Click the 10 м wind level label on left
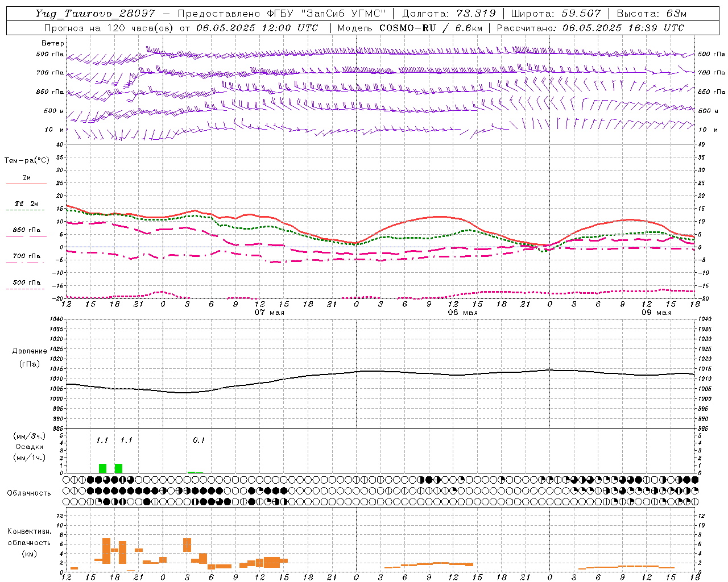The image size is (728, 582). click(x=55, y=130)
